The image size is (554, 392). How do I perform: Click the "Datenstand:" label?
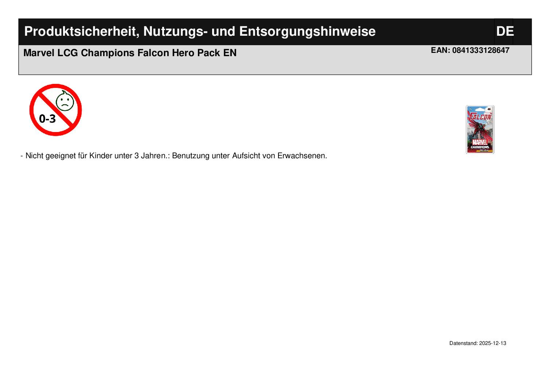click(x=463, y=344)
